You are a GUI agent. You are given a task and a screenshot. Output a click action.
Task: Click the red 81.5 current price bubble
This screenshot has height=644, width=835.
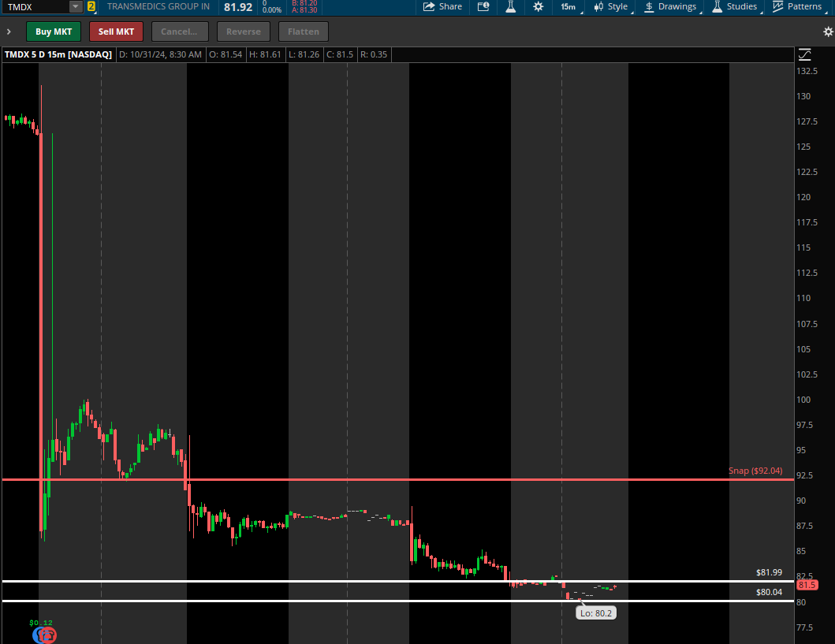807,585
